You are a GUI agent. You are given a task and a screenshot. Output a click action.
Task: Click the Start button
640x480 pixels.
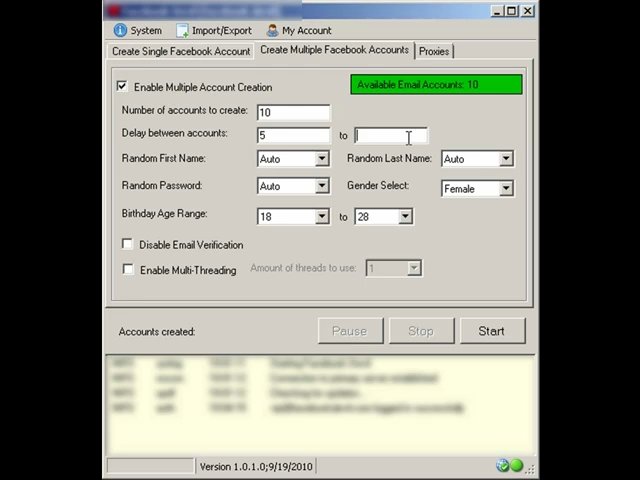click(x=492, y=331)
